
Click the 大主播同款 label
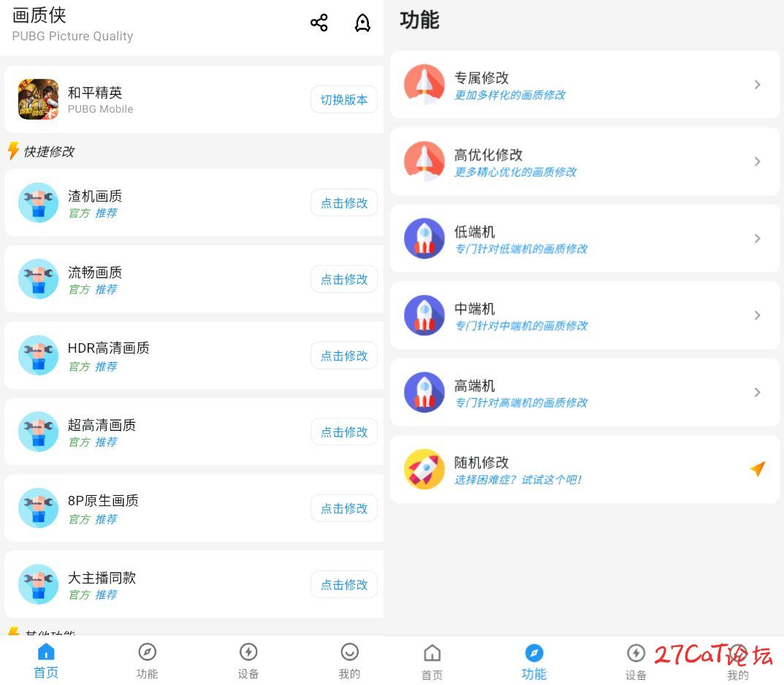pyautogui.click(x=102, y=578)
